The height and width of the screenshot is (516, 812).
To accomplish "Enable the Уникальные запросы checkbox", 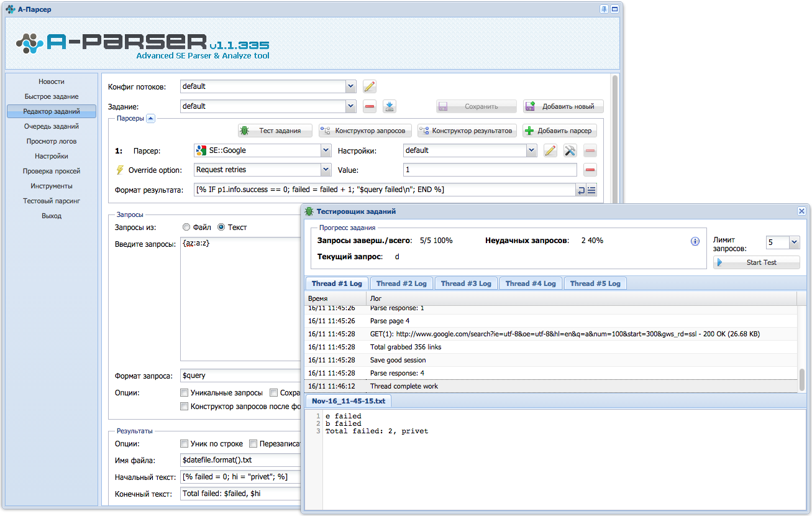I will [x=184, y=393].
